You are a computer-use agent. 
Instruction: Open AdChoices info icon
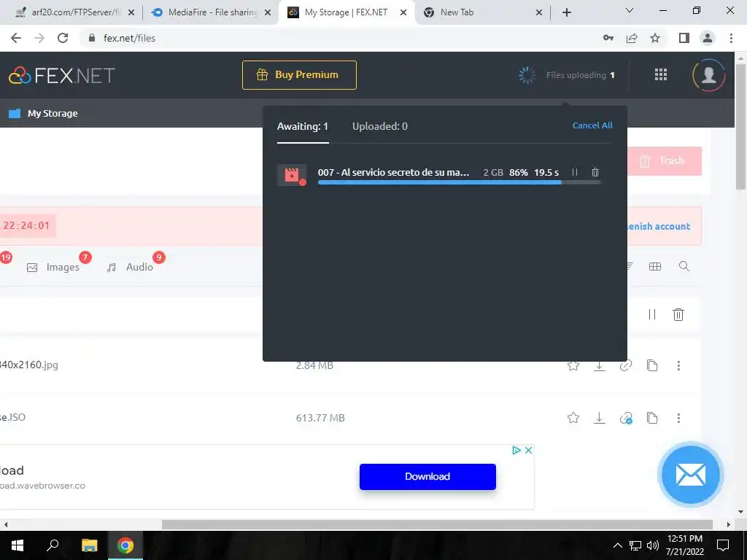[x=516, y=450]
